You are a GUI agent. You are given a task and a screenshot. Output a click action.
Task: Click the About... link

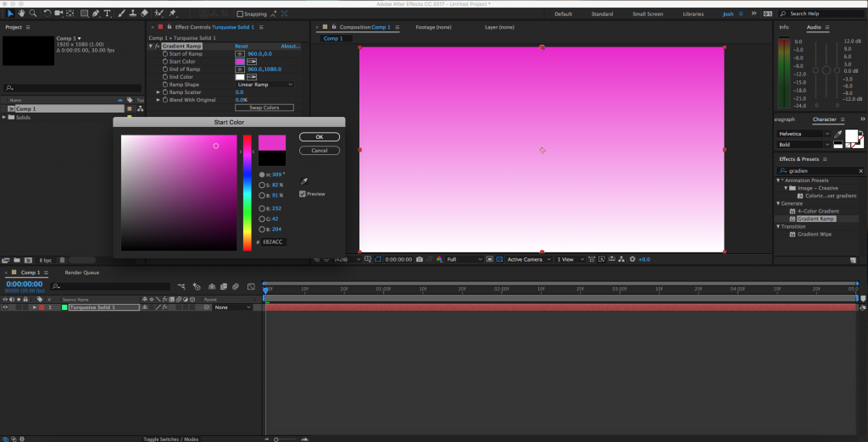coord(291,47)
